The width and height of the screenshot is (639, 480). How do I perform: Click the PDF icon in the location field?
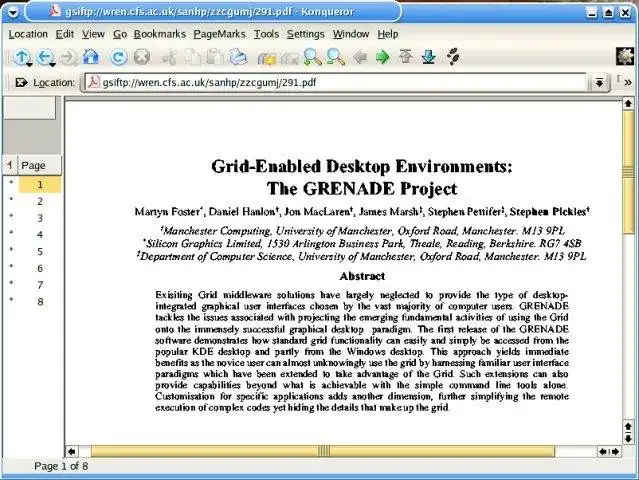click(94, 82)
